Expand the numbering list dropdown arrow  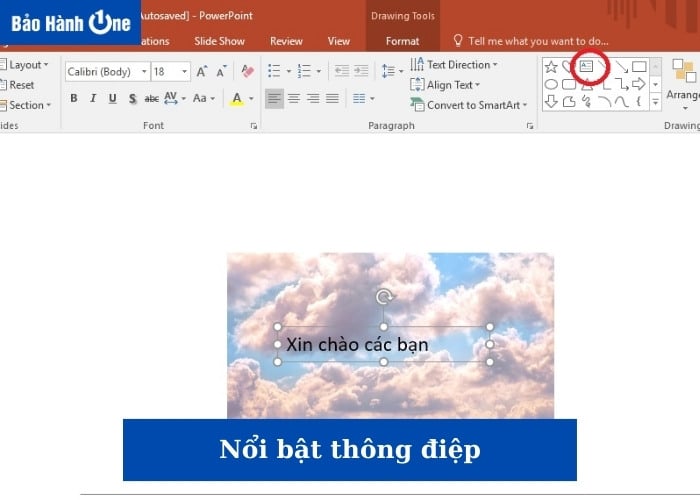[x=318, y=71]
